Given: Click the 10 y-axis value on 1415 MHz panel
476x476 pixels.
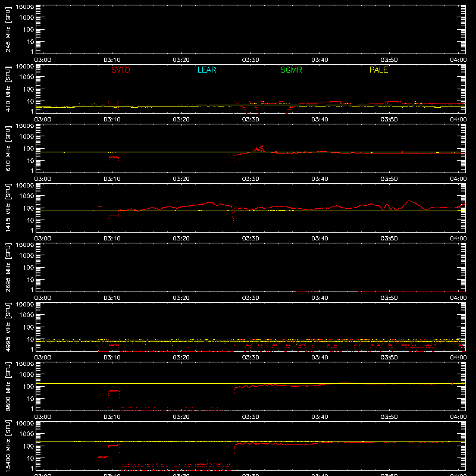Looking at the screenshot, I should pos(30,220).
